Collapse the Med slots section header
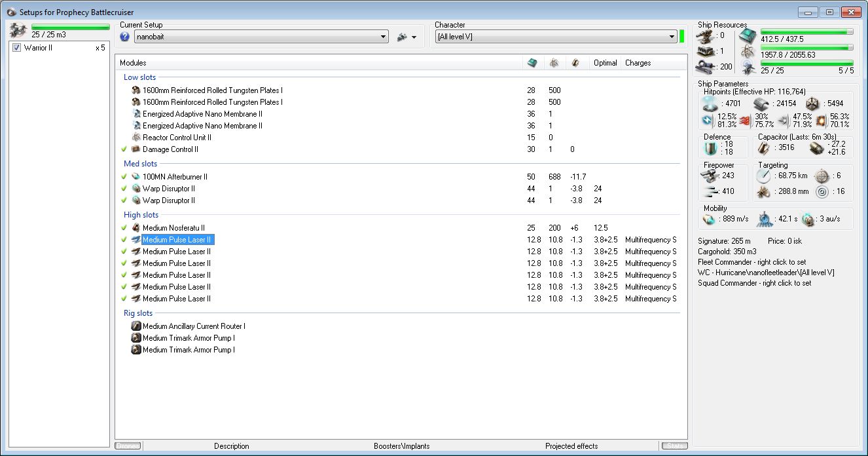This screenshot has width=868, height=456. (x=141, y=164)
